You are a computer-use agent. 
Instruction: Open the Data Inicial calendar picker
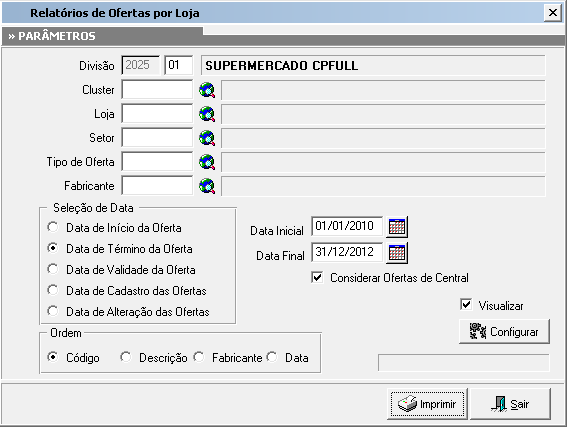(x=397, y=227)
